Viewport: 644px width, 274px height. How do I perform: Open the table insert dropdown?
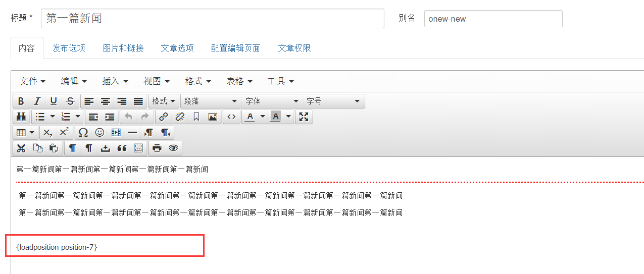pyautogui.click(x=25, y=133)
